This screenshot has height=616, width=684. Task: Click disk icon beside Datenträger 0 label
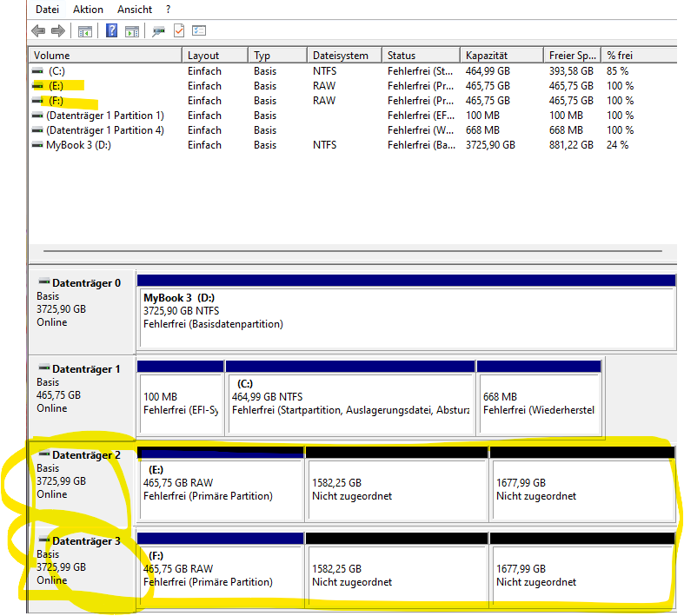click(44, 282)
